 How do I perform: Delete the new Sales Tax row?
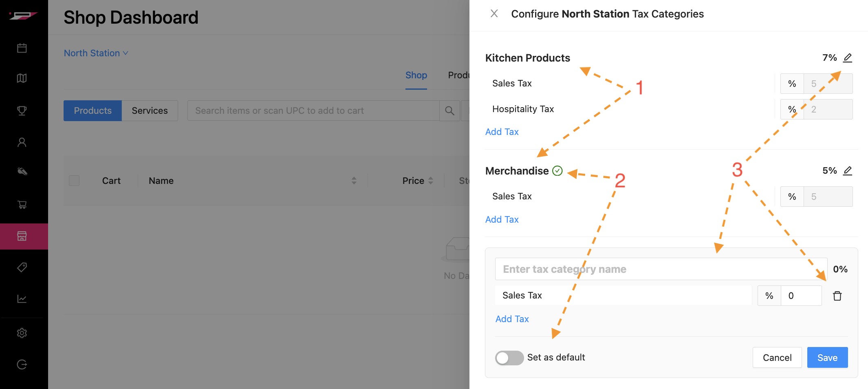click(x=837, y=296)
